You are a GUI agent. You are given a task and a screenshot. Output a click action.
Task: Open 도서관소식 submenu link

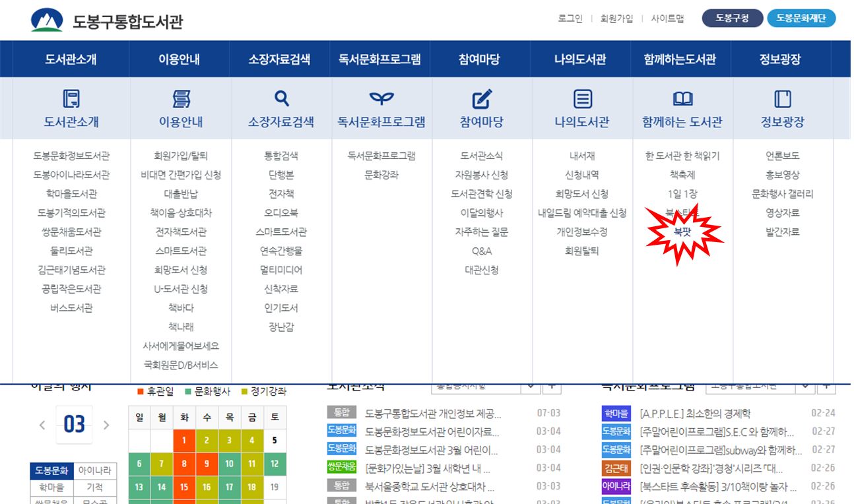point(482,156)
